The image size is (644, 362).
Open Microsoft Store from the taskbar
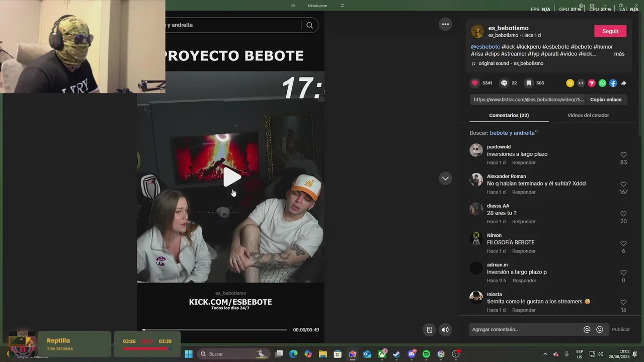point(338,354)
